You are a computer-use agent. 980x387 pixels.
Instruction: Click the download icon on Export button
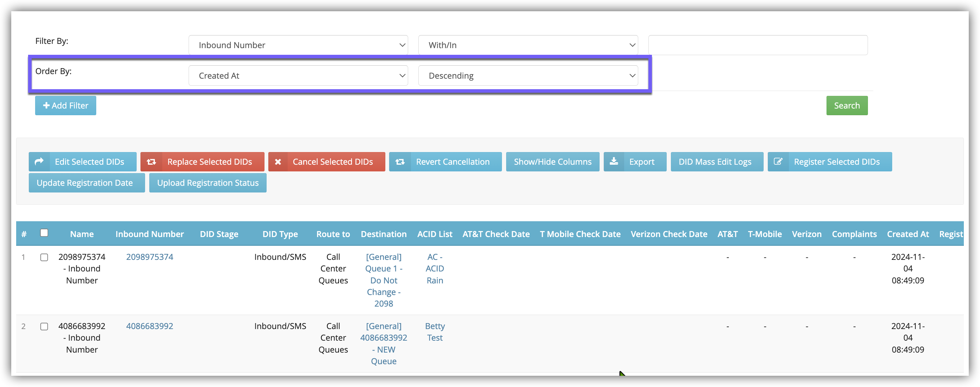tap(614, 162)
